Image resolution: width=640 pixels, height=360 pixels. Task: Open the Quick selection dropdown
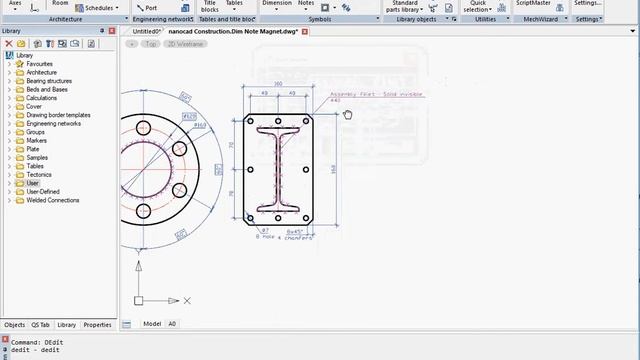[x=490, y=9]
